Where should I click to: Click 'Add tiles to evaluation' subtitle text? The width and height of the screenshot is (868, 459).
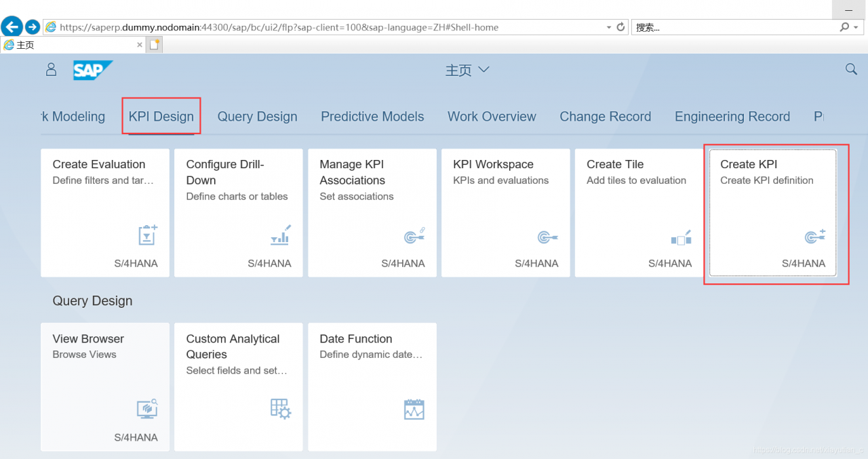point(637,180)
